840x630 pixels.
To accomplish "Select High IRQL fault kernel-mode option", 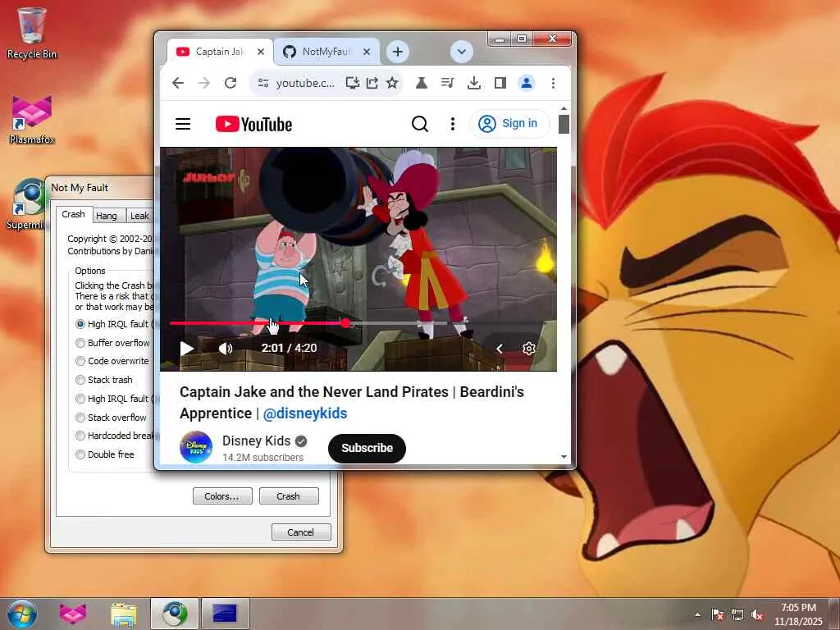I will click(116, 324).
